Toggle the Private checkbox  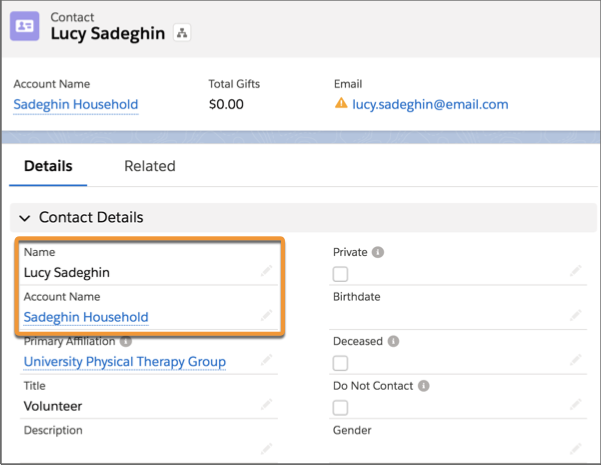340,274
